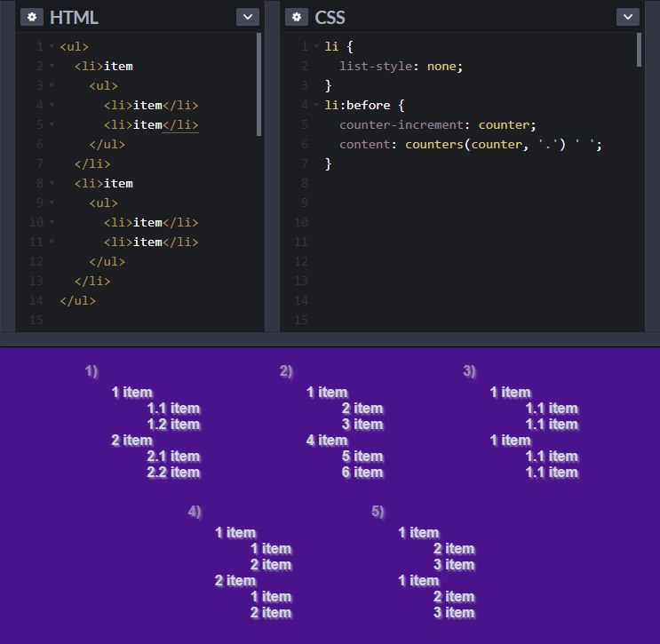This screenshot has height=644, width=660.
Task: Click the 'li {' selector on CSS line 1
Action: (x=338, y=46)
